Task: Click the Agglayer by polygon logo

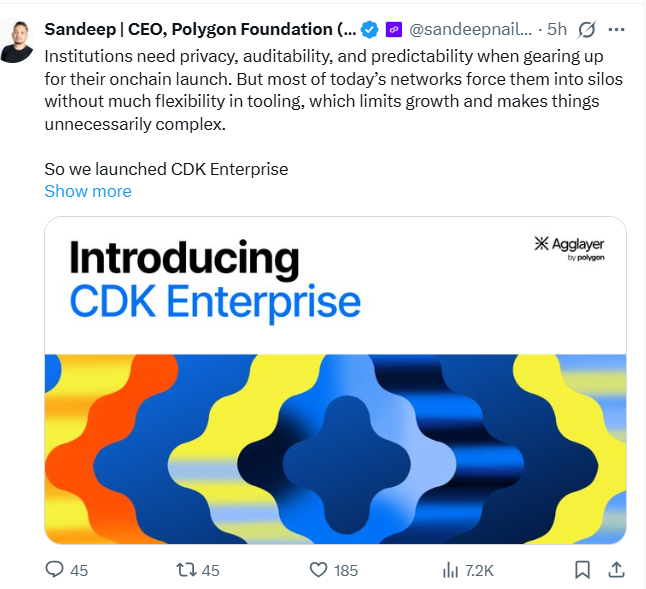Action: pyautogui.click(x=569, y=249)
